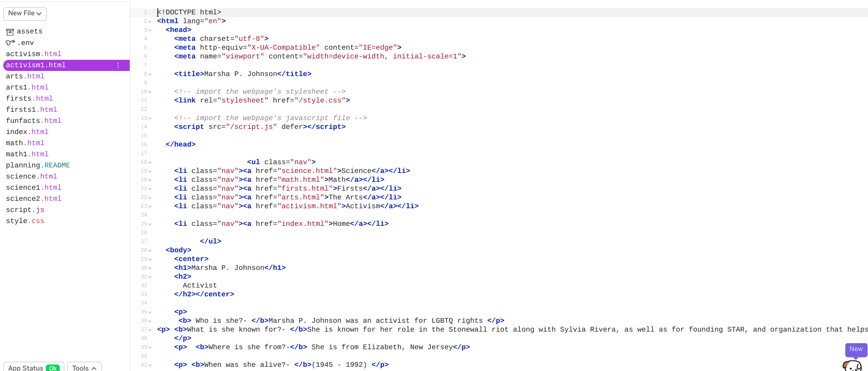Open activism.html in the file list
868x371 pixels.
34,54
